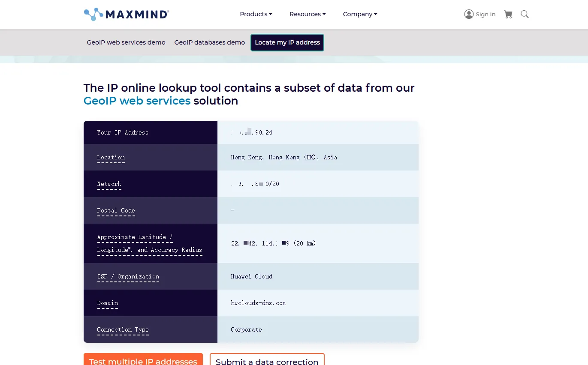588x365 pixels.
Task: Select Locate my IP address tab
Action: [x=287, y=42]
